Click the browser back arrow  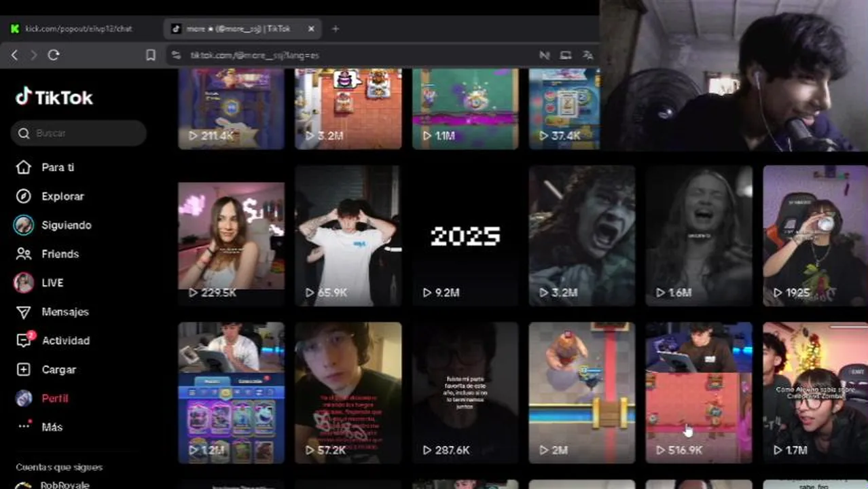point(14,55)
